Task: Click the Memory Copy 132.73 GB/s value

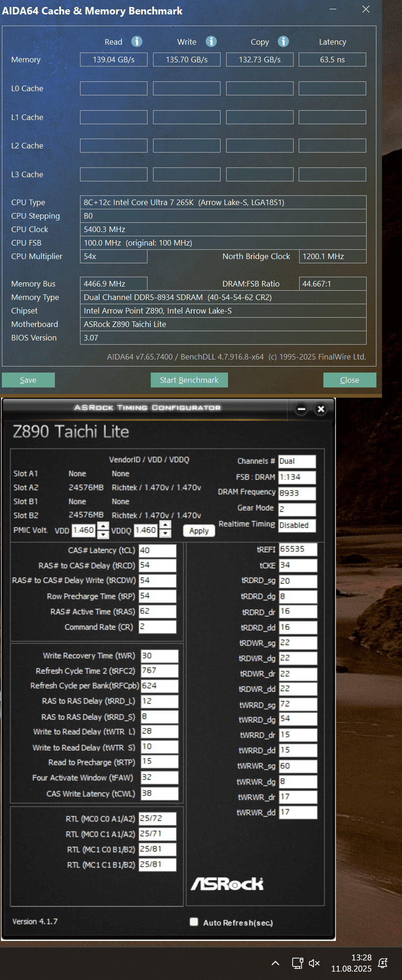Action: click(x=260, y=60)
